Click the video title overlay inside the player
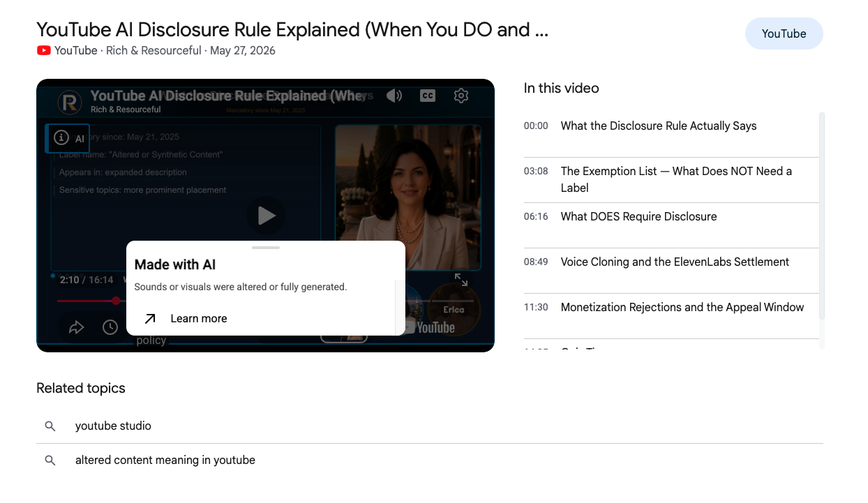Screen dimensions: 868x503 click(228, 96)
